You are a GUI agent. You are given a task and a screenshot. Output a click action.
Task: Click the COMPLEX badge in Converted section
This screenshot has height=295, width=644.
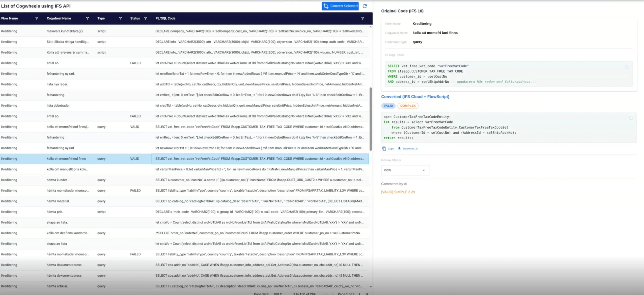(408, 106)
